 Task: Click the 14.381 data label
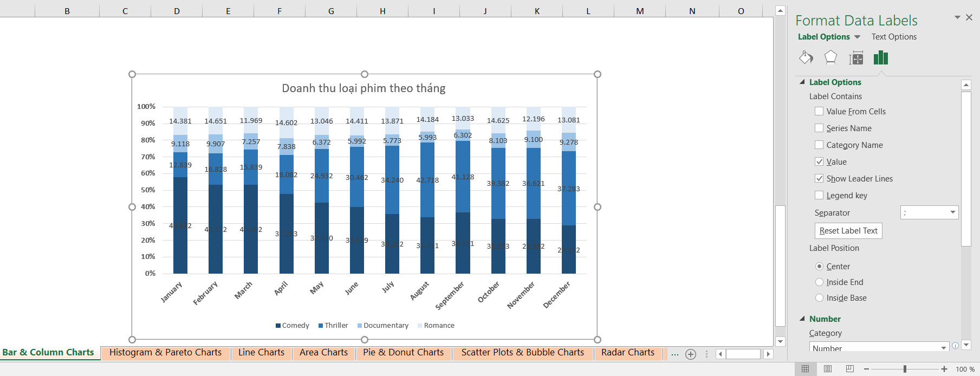click(180, 121)
